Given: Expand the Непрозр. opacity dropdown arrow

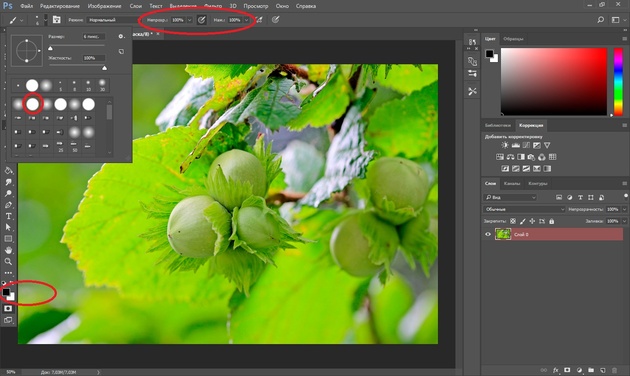Looking at the screenshot, I should tap(190, 20).
